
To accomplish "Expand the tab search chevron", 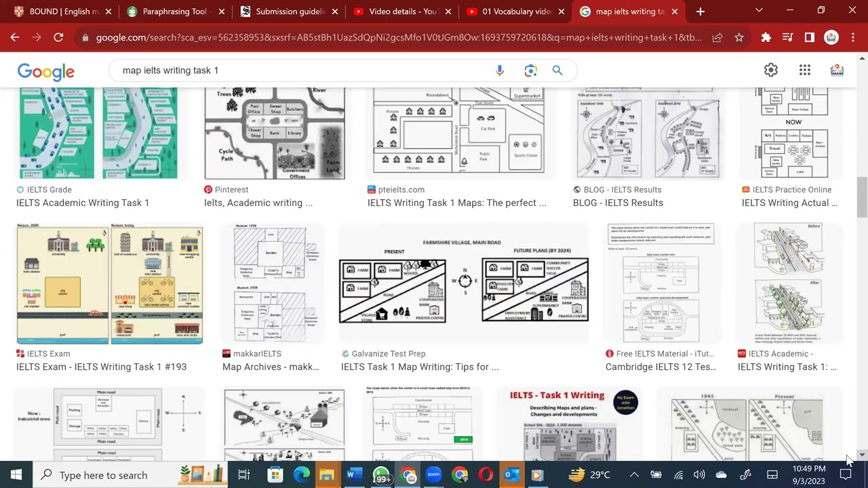I will pyautogui.click(x=759, y=11).
